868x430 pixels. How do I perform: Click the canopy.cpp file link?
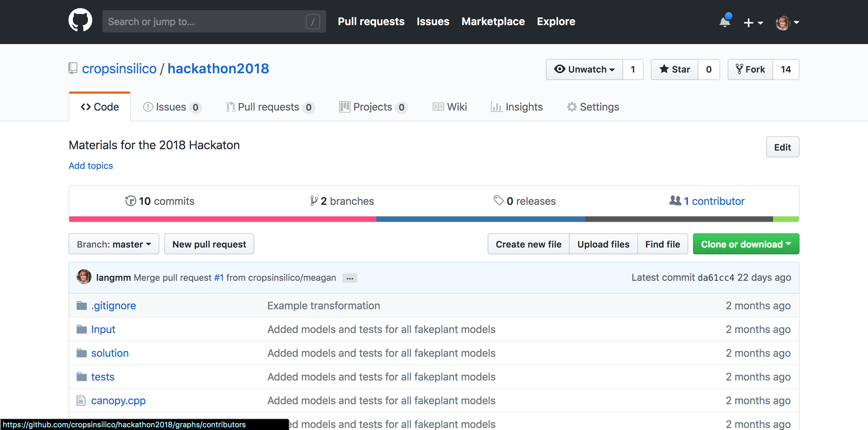(118, 400)
